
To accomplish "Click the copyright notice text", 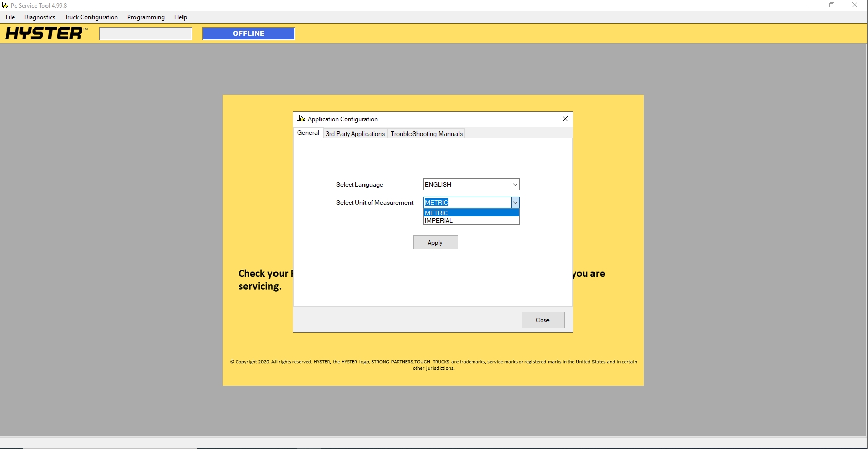I will point(433,365).
